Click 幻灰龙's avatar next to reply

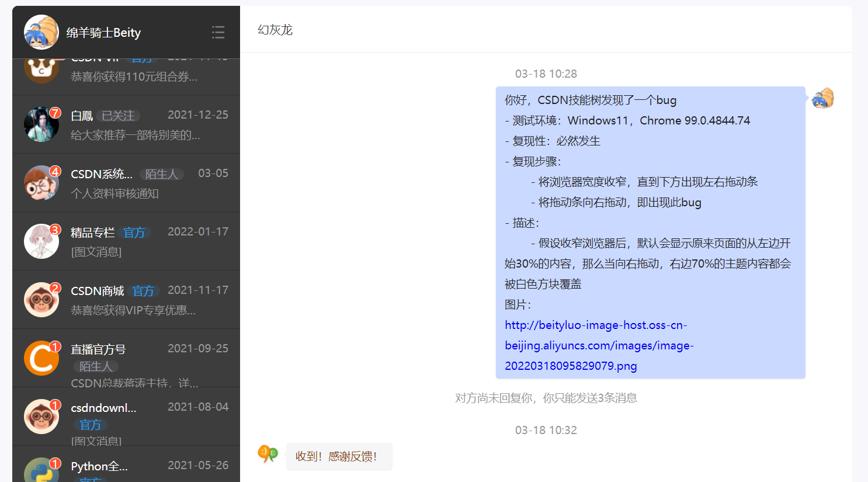coord(268,453)
